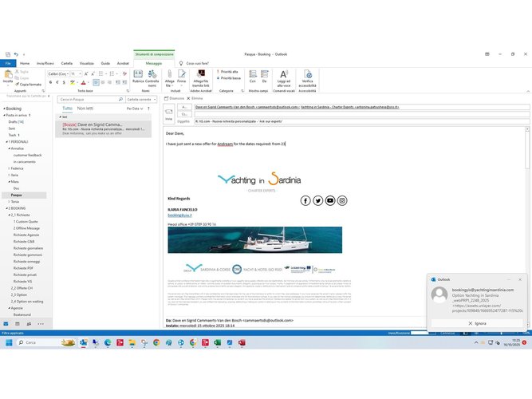Click the Facebook icon in signature
This screenshot has height=399, width=532.
(x=305, y=200)
